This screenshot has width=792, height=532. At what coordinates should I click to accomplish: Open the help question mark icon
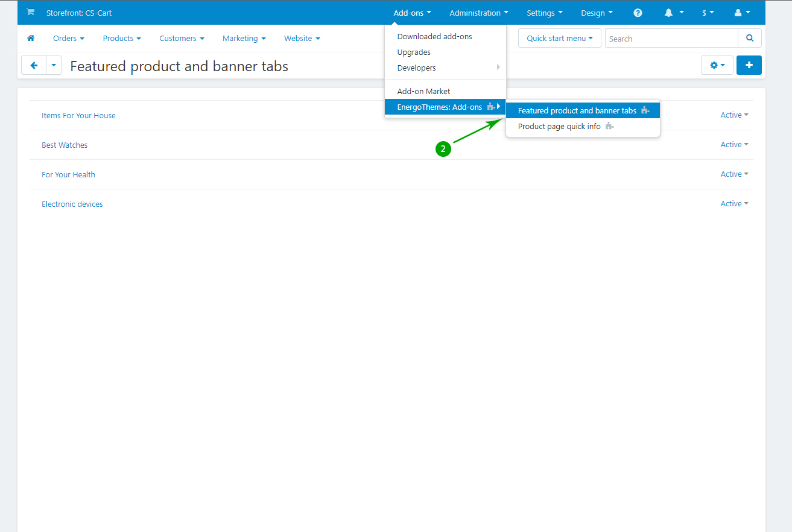pyautogui.click(x=638, y=13)
